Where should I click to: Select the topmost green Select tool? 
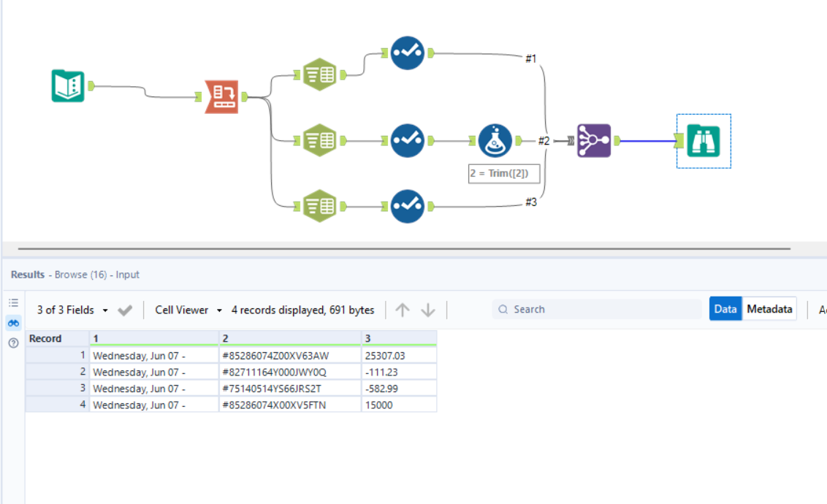pos(319,74)
